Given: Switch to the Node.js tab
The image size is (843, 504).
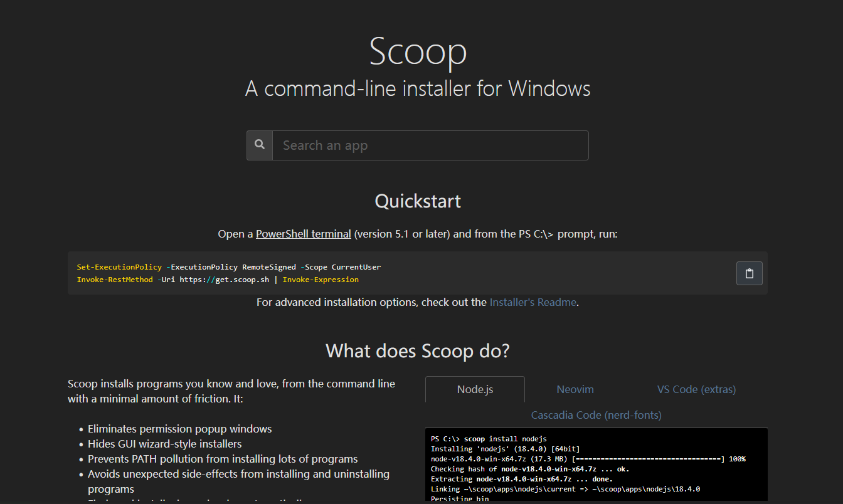Looking at the screenshot, I should (x=475, y=389).
